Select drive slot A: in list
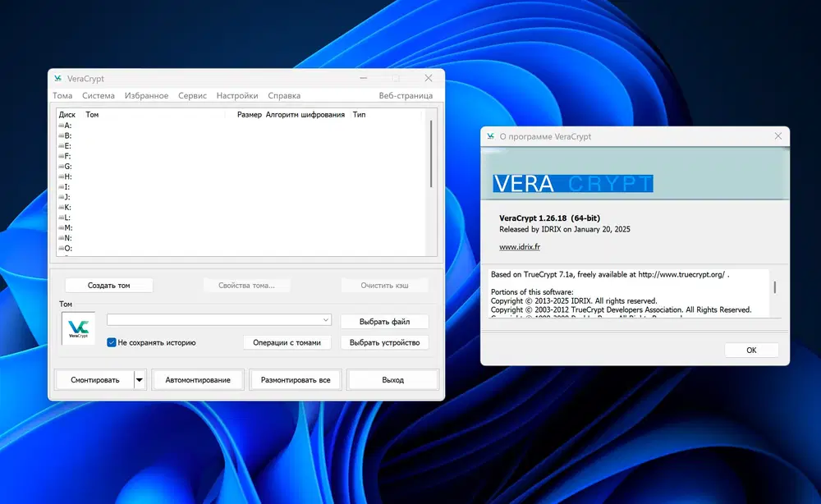Viewport: 821px width, 504px height. click(65, 126)
